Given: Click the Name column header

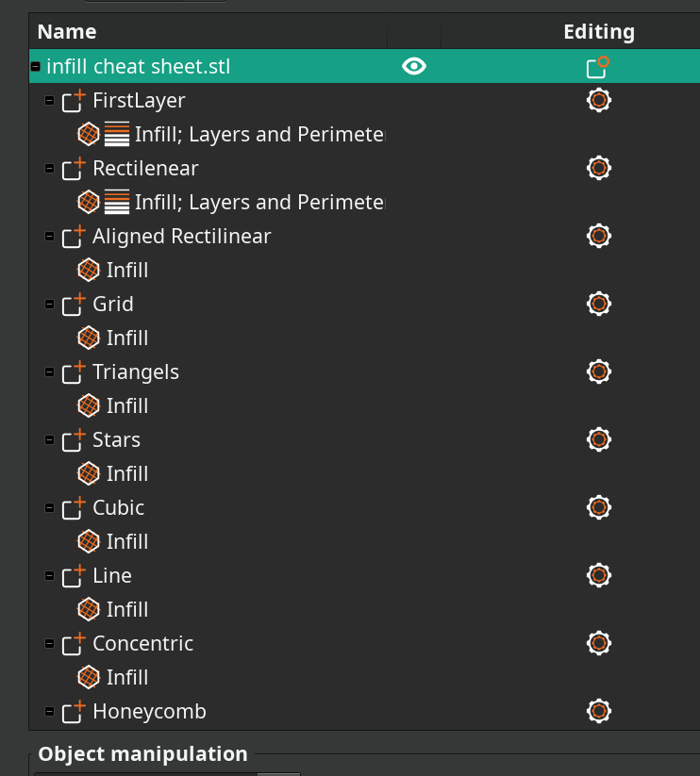Looking at the screenshot, I should [65, 31].
